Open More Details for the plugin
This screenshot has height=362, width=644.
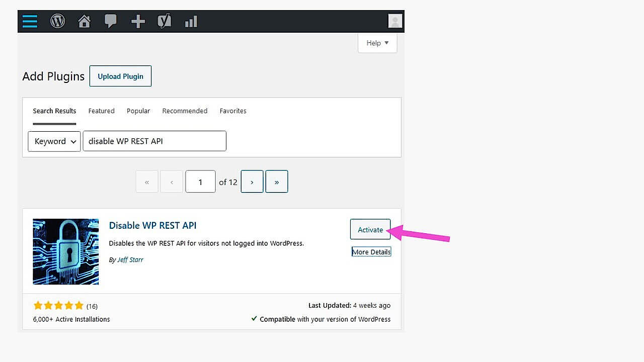click(x=371, y=252)
